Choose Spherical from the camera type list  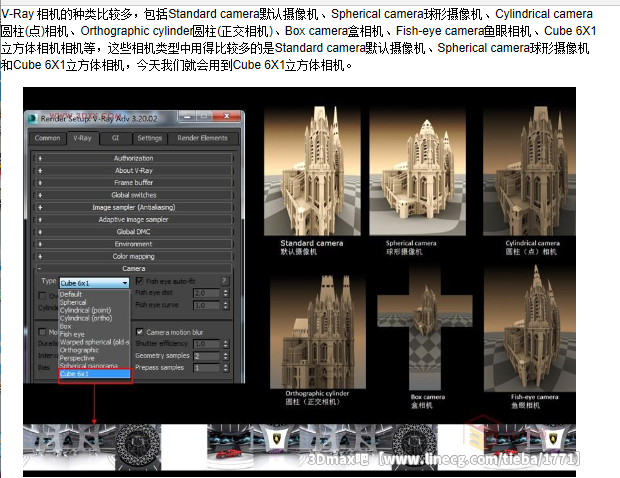pos(94,302)
